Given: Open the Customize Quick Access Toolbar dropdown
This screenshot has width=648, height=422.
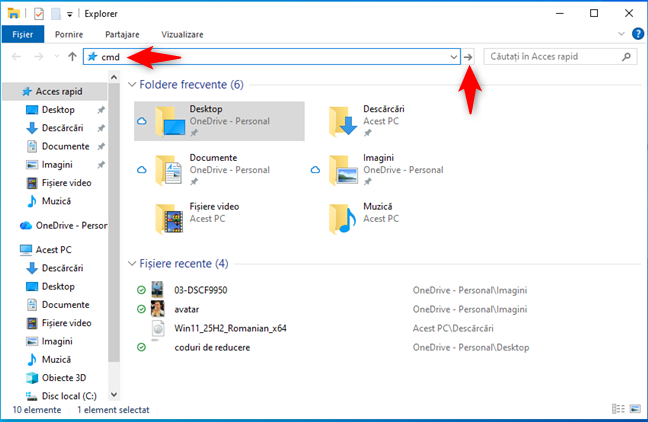Looking at the screenshot, I should (69, 14).
